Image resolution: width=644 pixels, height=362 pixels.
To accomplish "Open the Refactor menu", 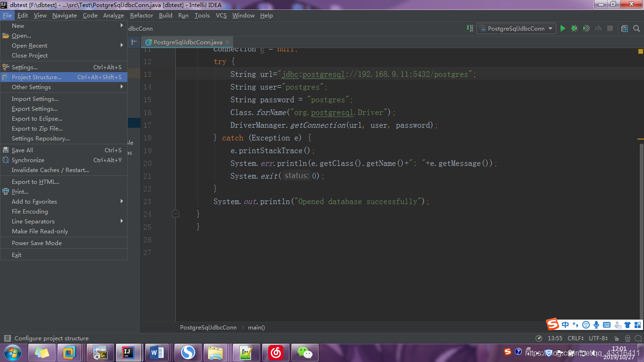I will tap(141, 15).
